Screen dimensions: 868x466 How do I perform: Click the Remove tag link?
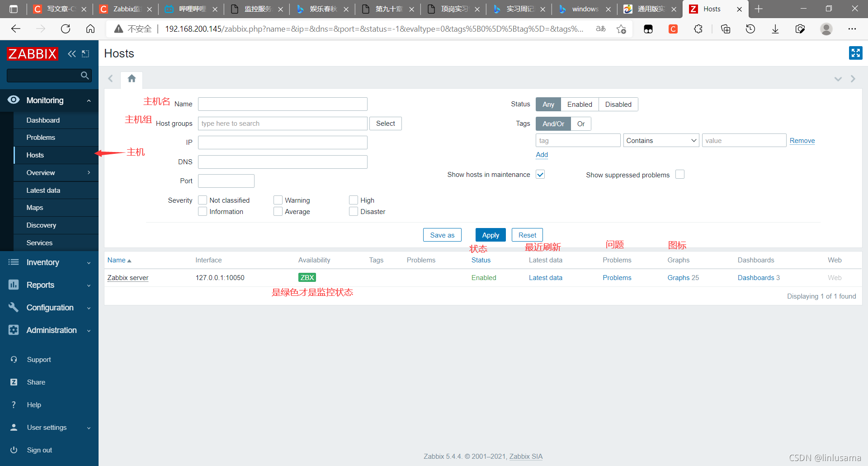pos(802,141)
